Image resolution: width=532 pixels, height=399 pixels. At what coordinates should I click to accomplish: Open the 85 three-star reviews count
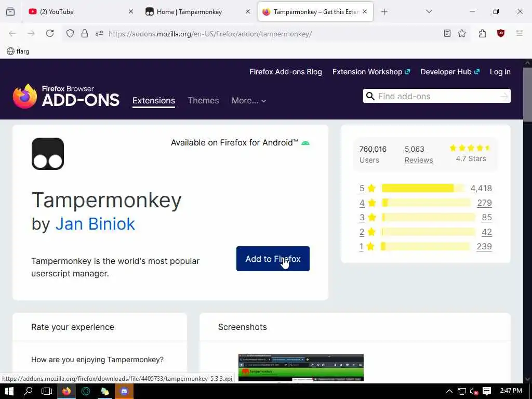(486, 218)
